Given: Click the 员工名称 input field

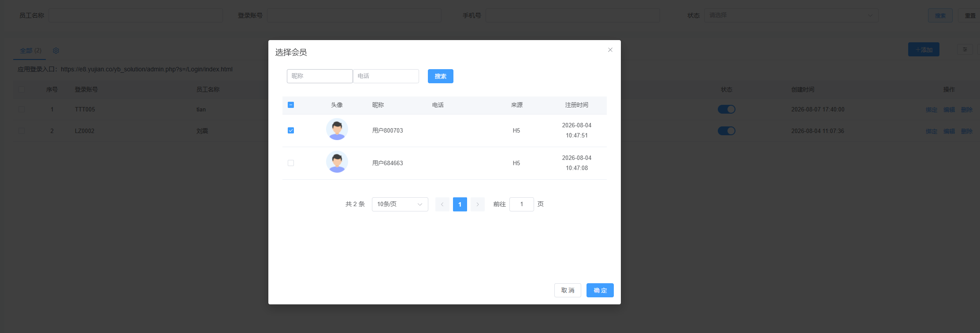Looking at the screenshot, I should (x=136, y=15).
